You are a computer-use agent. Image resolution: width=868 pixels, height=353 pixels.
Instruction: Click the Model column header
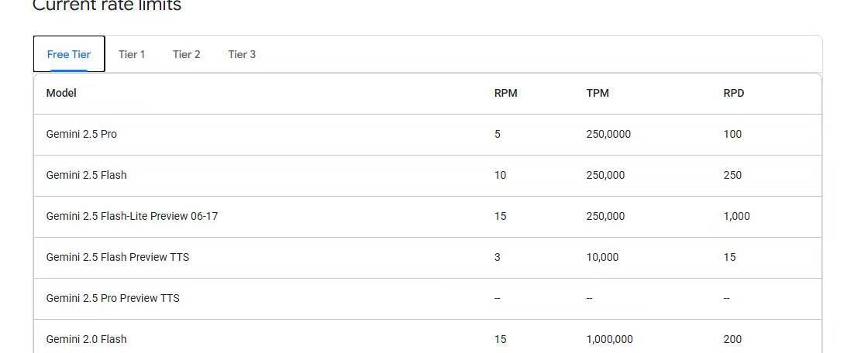[61, 93]
